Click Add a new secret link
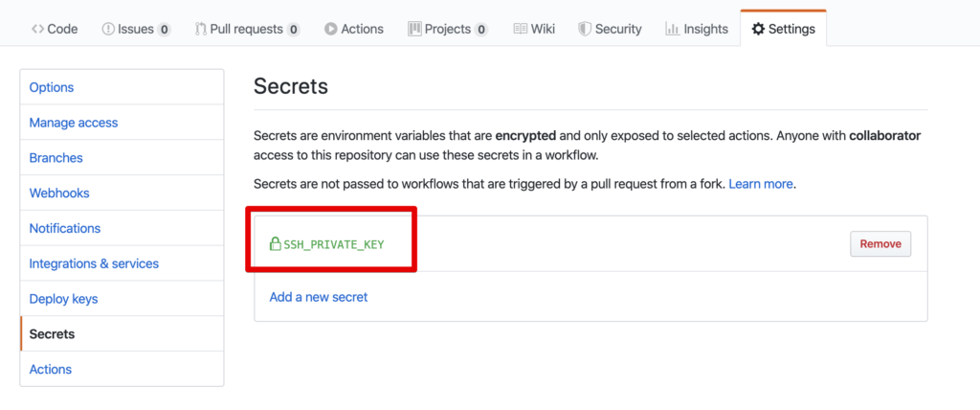The width and height of the screenshot is (980, 410). click(319, 297)
